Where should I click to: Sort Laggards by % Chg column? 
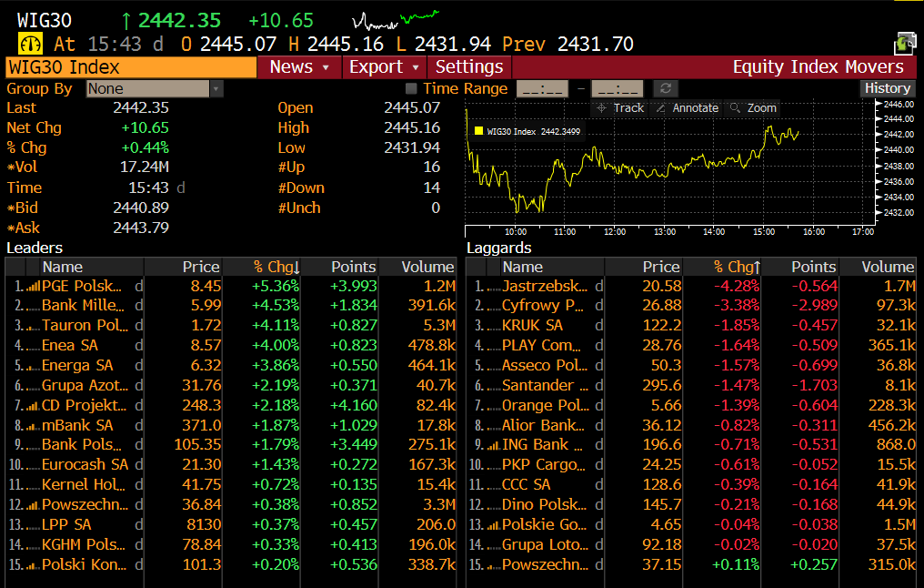point(736,267)
